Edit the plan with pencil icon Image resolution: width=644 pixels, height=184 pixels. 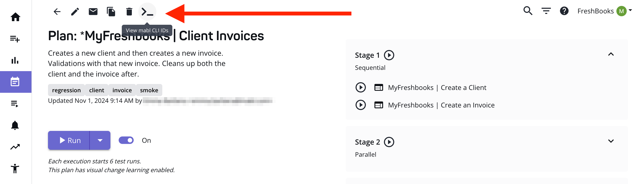pyautogui.click(x=75, y=12)
